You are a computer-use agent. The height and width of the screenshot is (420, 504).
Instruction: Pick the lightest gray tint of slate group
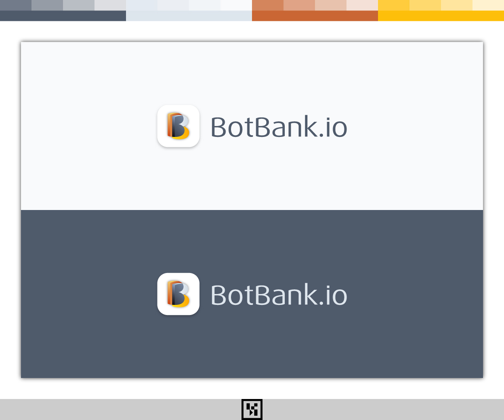coord(110,5)
